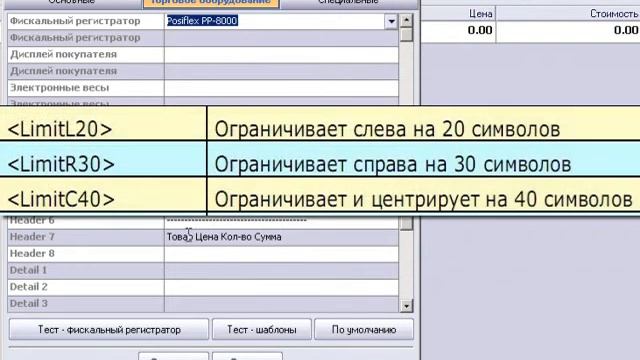Run the Тест - шаблоны button
This screenshot has width=640, height=360.
pos(262,329)
